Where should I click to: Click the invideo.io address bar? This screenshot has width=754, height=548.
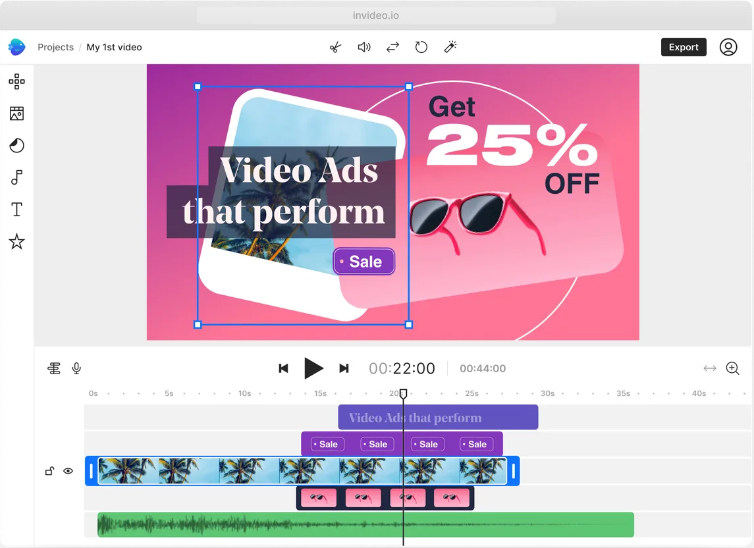pos(376,15)
